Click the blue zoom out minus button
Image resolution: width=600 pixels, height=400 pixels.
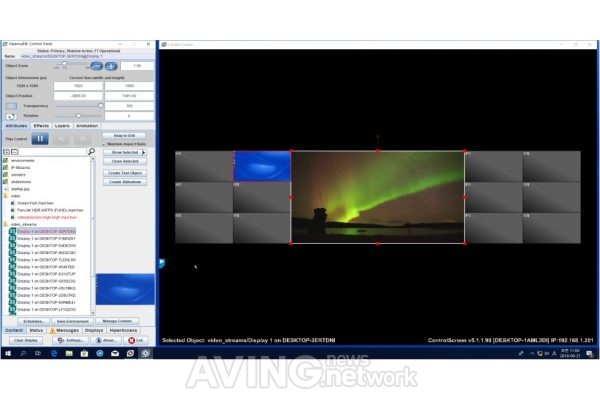point(96,66)
